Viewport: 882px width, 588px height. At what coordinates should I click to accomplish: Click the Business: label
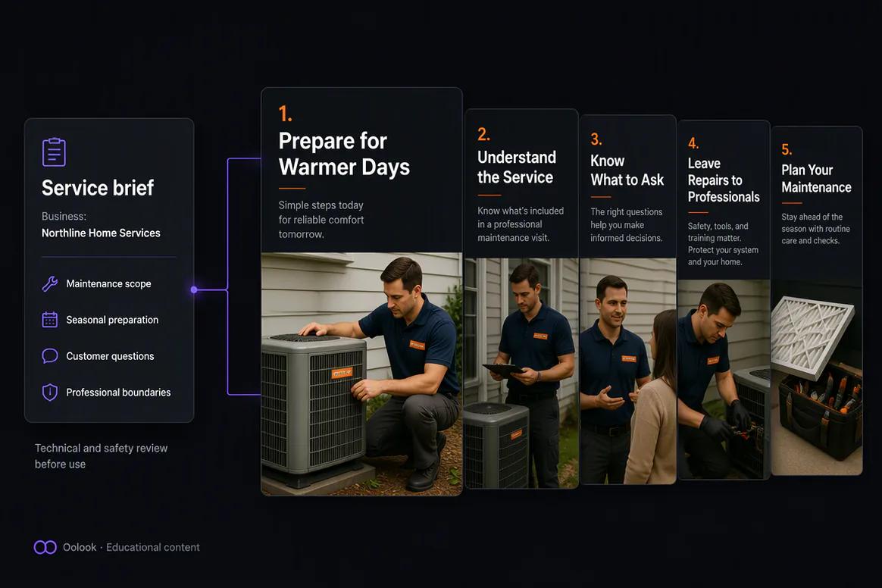click(x=64, y=216)
